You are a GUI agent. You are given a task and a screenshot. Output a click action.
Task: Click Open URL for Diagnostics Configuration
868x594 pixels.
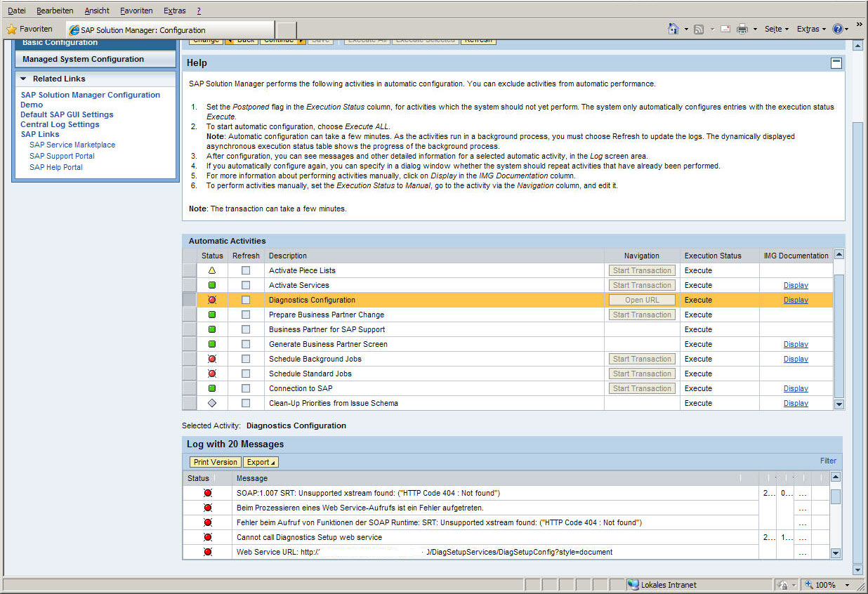(x=642, y=300)
